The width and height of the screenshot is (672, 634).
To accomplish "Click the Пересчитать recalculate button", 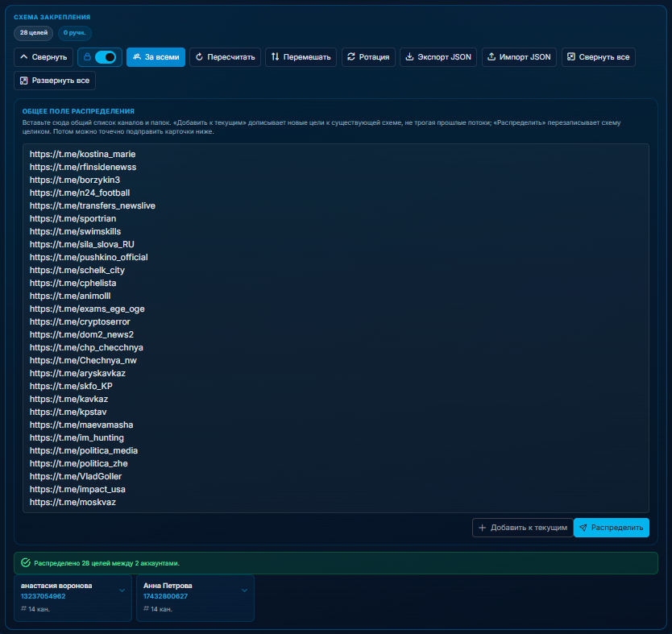I will (225, 57).
